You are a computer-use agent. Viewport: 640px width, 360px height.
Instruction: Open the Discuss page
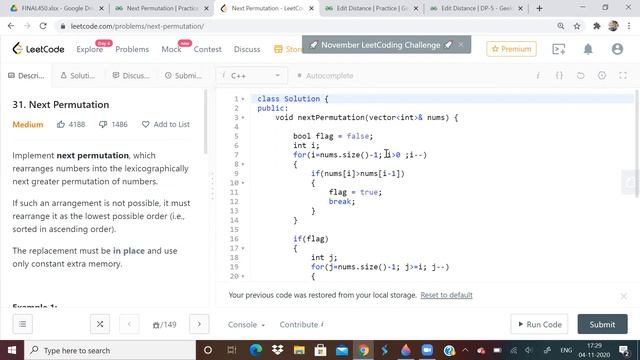click(247, 49)
